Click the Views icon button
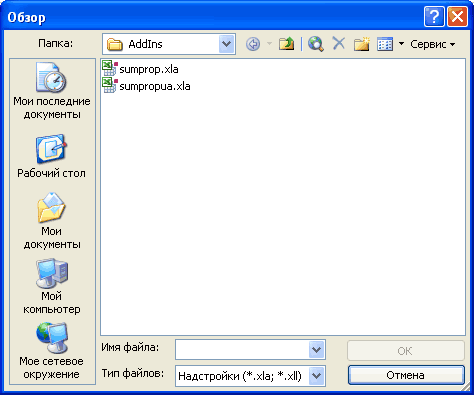This screenshot has height=395, width=474. pos(385,44)
